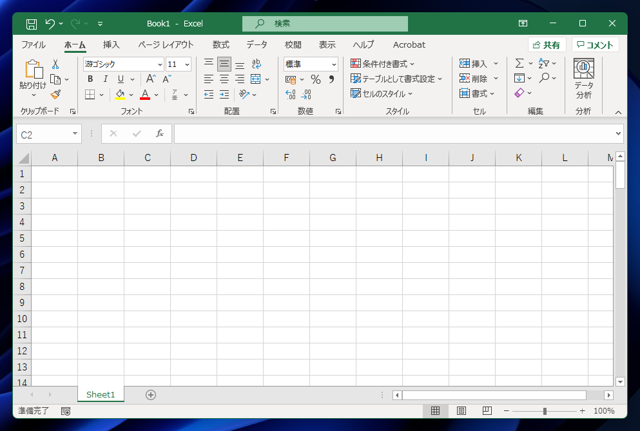
Task: Undo the last action
Action: coord(50,24)
